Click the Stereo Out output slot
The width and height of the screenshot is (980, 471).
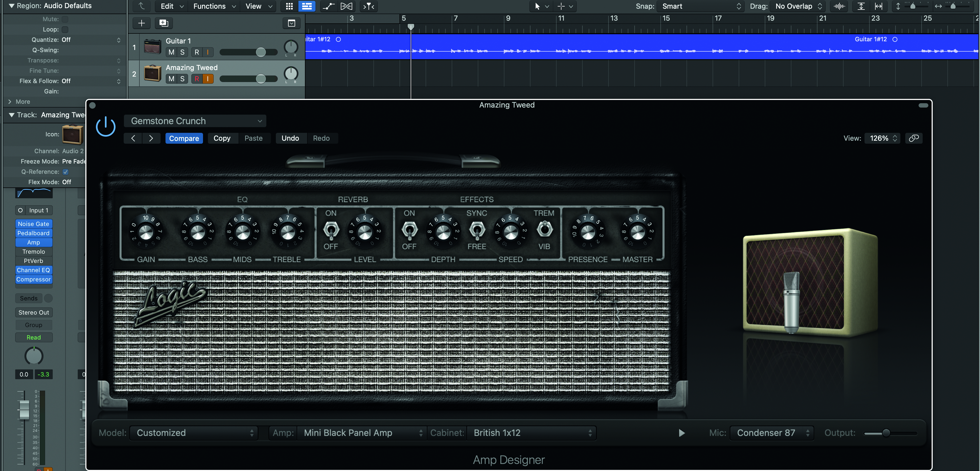click(x=34, y=312)
